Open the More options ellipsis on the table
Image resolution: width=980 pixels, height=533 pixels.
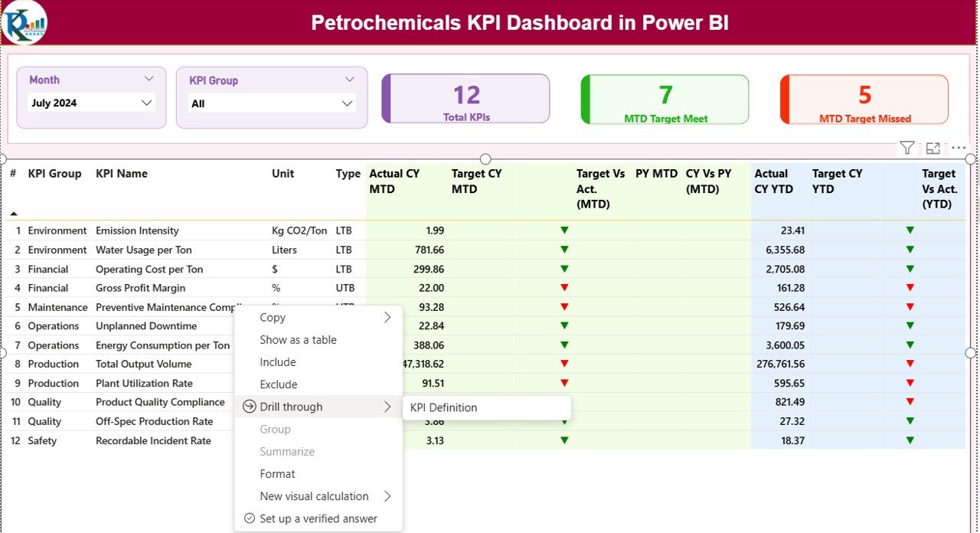pyautogui.click(x=959, y=148)
